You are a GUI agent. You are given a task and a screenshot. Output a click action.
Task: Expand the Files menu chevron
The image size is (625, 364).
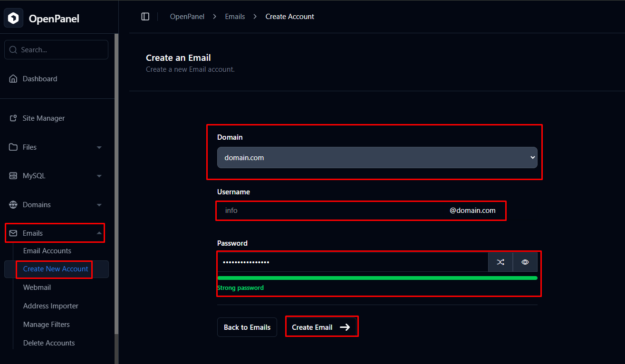click(99, 147)
